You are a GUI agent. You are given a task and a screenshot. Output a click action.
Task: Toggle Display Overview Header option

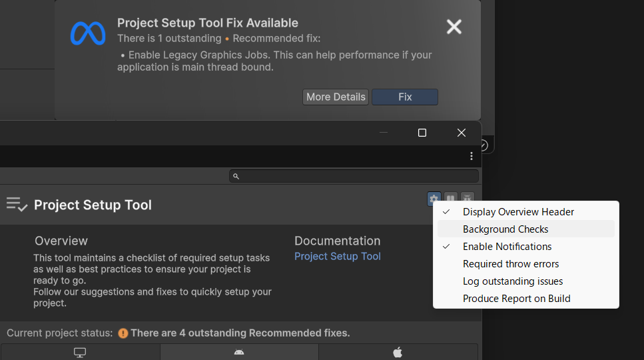(525, 211)
